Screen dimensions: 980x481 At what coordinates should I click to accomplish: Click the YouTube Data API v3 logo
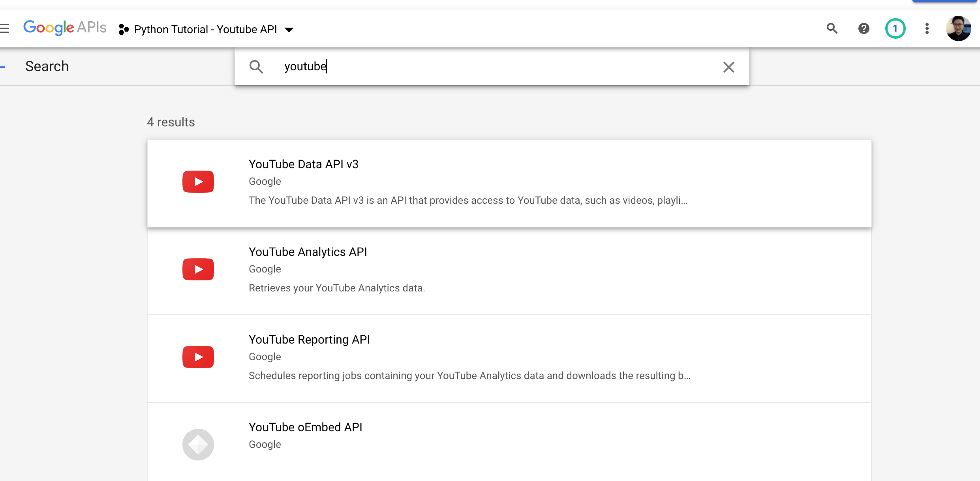pyautogui.click(x=198, y=182)
